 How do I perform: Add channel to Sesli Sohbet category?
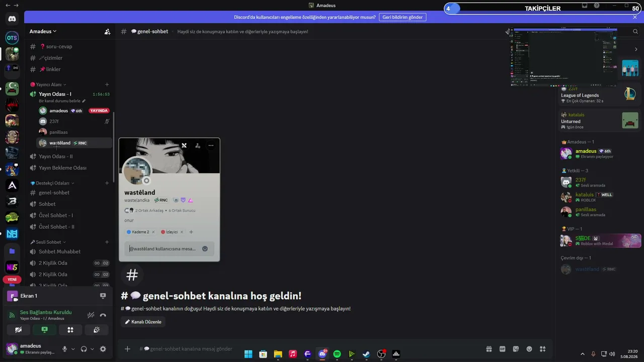[107, 242]
